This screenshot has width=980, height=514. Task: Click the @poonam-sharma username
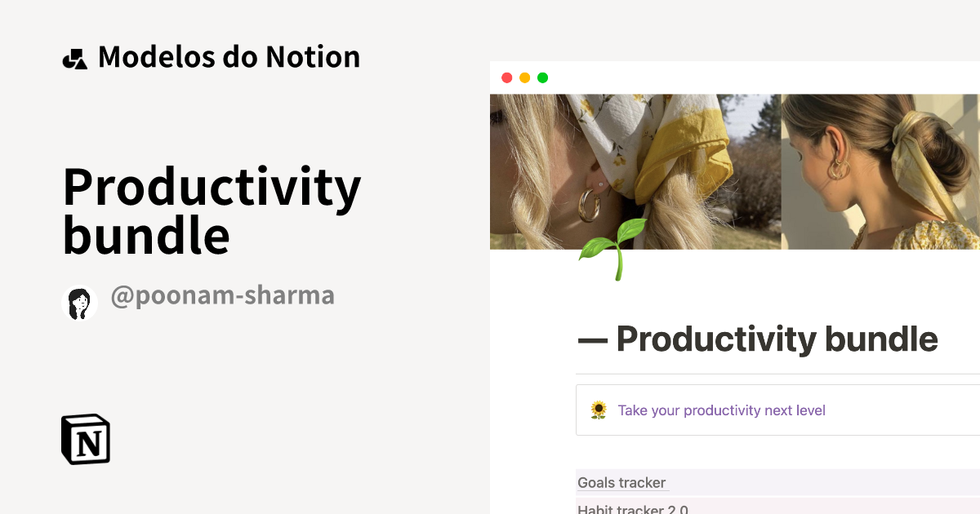click(222, 296)
